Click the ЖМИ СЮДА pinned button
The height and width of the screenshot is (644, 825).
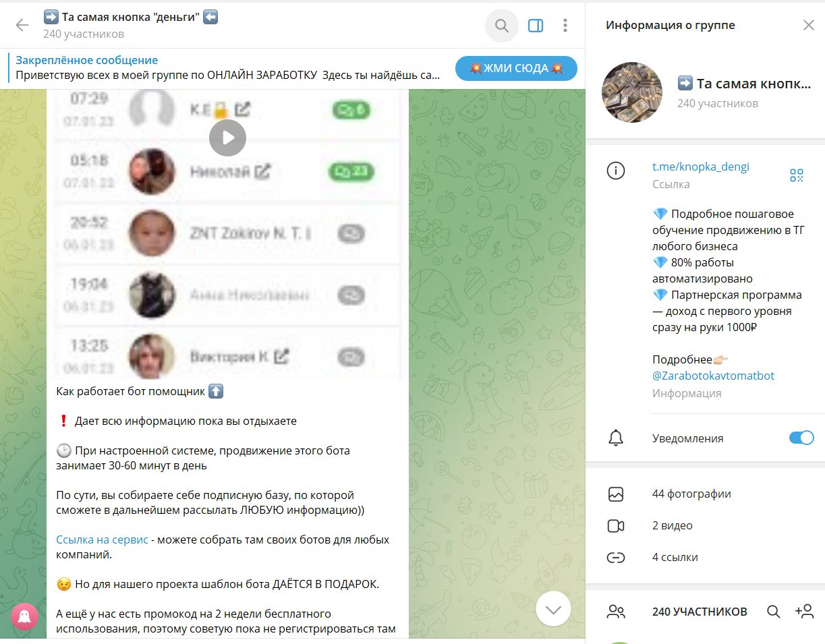(516, 68)
